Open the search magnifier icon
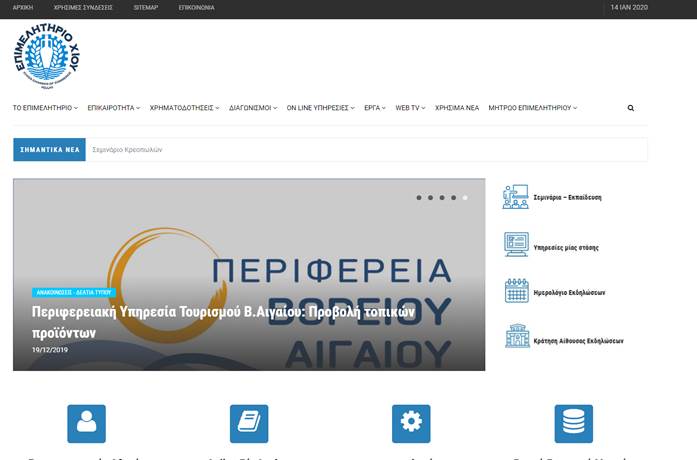Screen dimensions: 697x460 coord(630,108)
